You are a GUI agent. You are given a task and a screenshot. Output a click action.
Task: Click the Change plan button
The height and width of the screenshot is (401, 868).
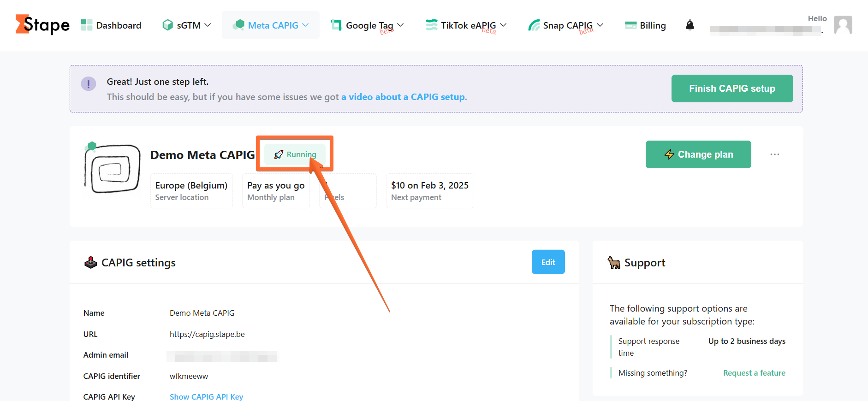698,154
